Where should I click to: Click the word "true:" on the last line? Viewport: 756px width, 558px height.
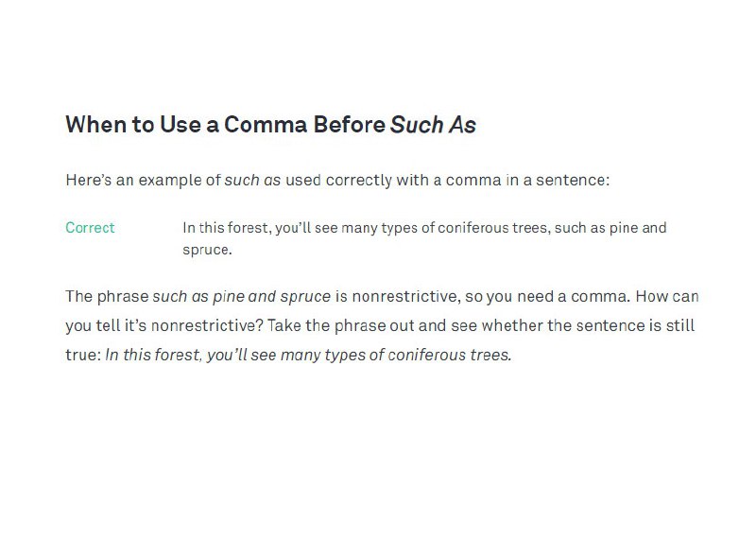83,355
